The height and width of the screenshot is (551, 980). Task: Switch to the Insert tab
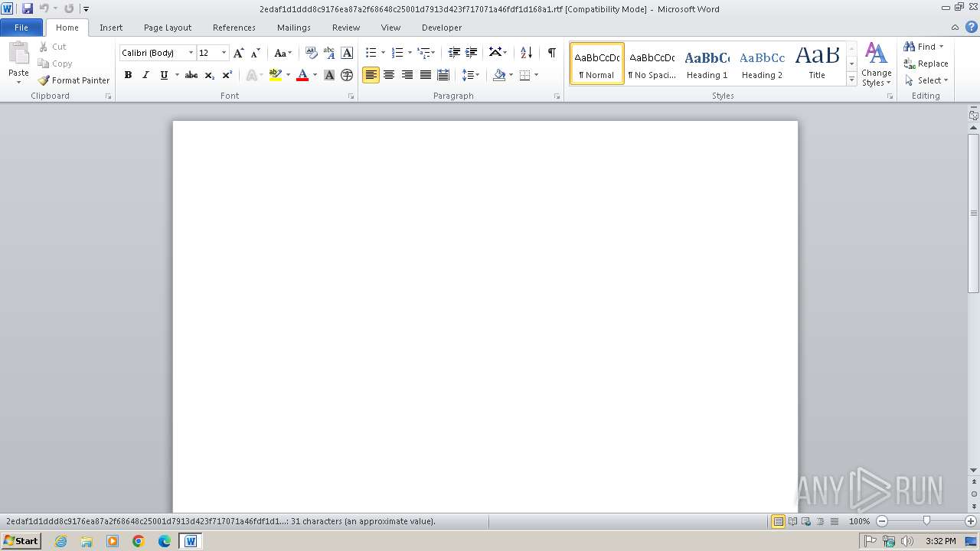(x=111, y=28)
